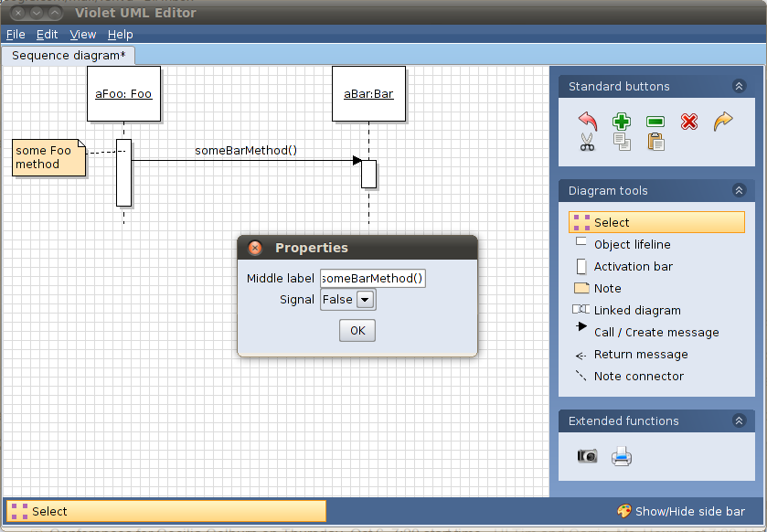This screenshot has width=767, height=532.
Task: Click the green minus Zoom out icon
Action: (655, 122)
